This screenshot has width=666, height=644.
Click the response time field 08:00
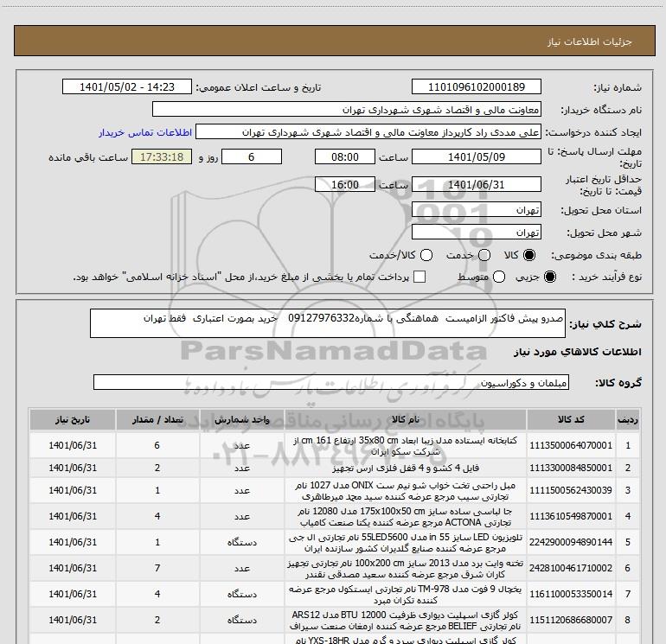(x=345, y=156)
